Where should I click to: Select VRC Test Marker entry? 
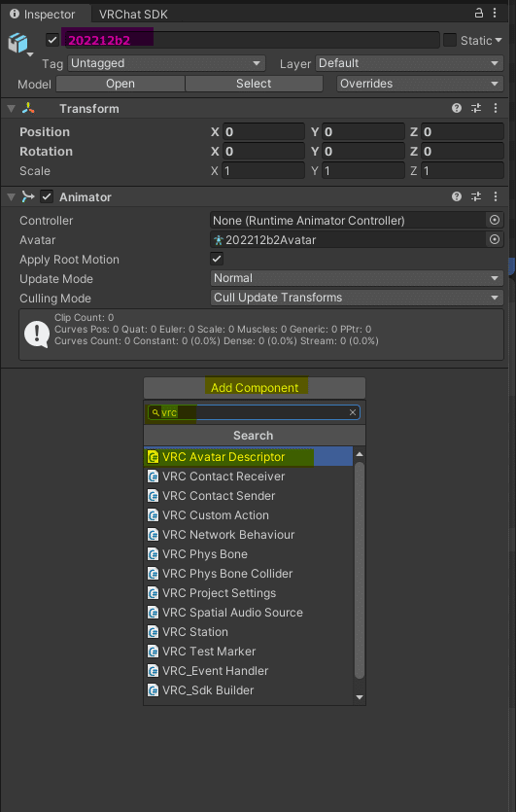pyautogui.click(x=249, y=651)
